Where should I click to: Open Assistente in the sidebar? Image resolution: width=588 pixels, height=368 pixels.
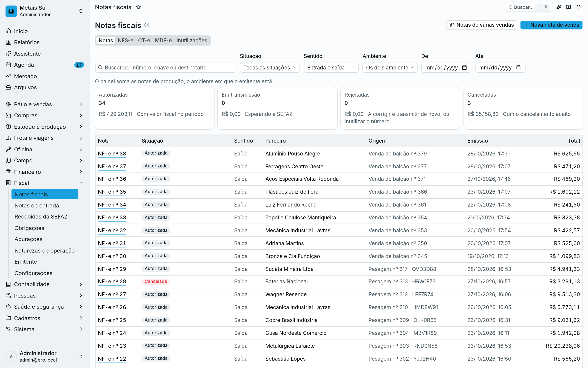(45, 54)
